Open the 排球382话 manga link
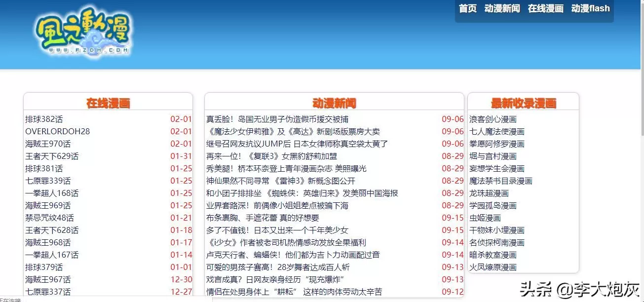The width and height of the screenshot is (644, 302). [x=44, y=119]
